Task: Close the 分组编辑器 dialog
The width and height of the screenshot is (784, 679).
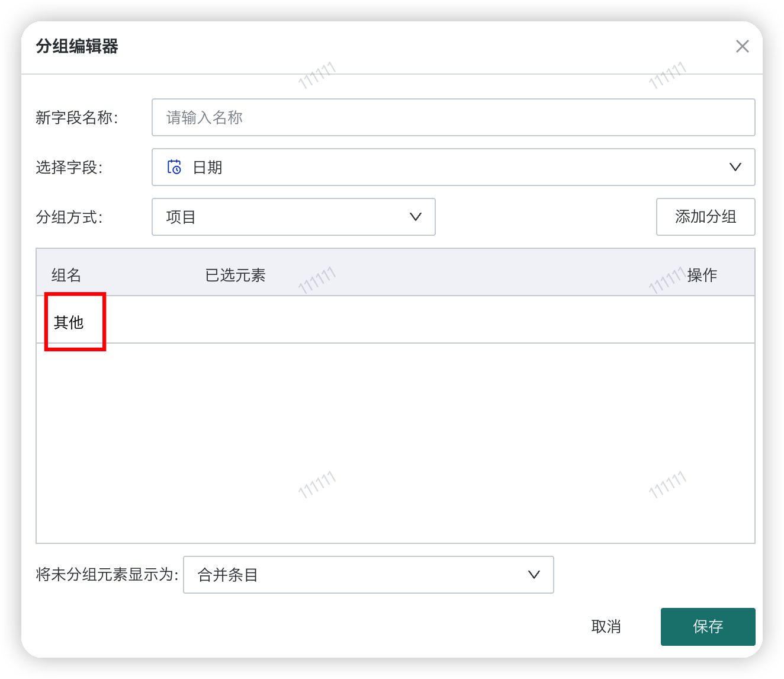Action: coord(742,46)
